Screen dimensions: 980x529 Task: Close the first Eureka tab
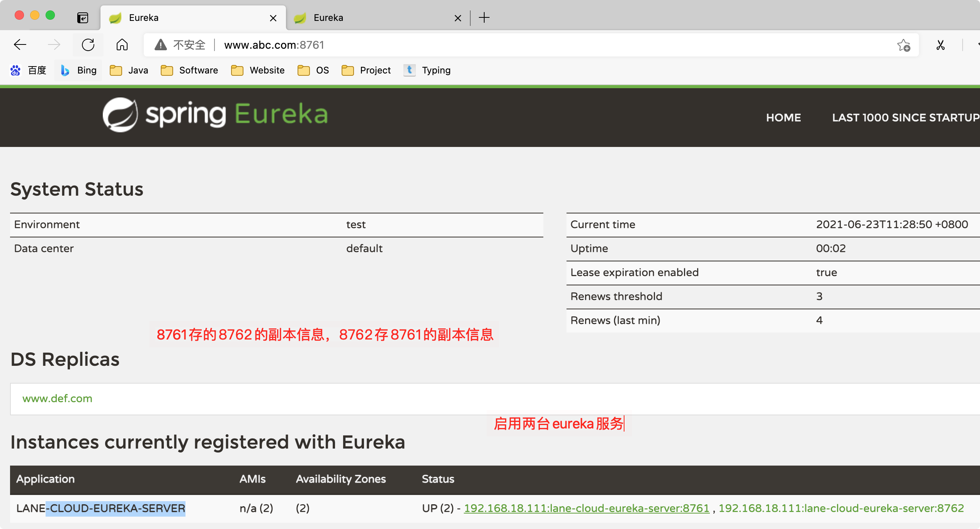(273, 18)
